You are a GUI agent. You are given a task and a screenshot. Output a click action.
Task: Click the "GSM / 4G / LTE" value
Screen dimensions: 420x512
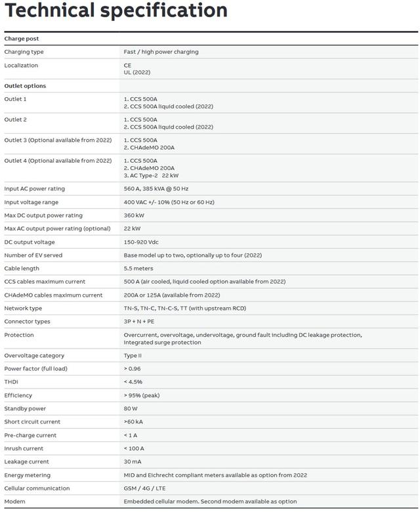pos(146,488)
